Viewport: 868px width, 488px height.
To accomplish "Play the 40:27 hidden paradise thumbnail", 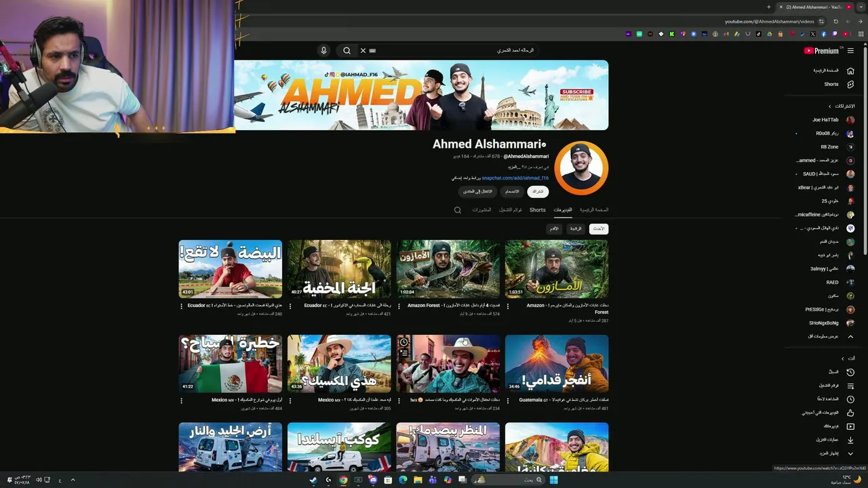I will tap(339, 269).
